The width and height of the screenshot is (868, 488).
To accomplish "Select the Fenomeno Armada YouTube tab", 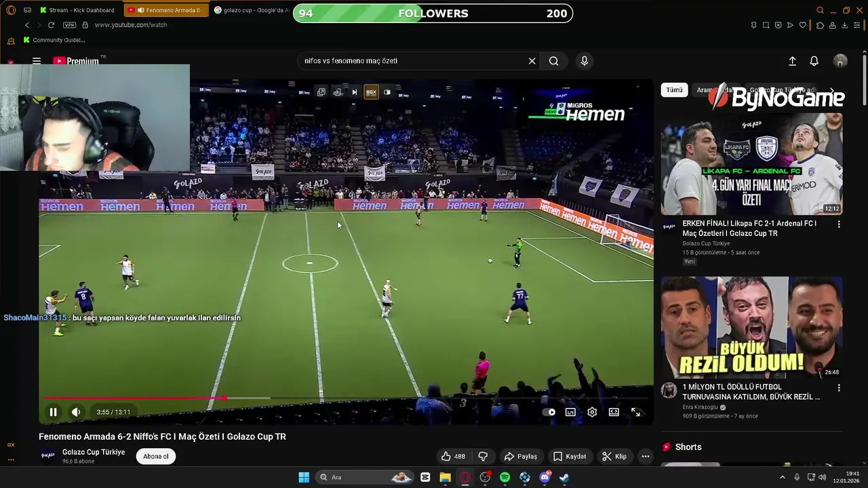I will click(x=166, y=10).
